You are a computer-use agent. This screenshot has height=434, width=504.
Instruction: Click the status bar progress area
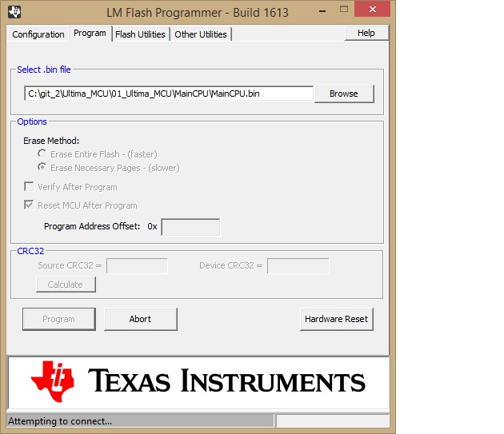pos(333,421)
